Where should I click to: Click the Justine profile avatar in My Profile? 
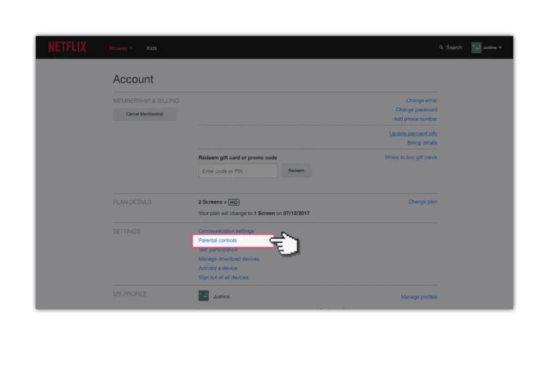[203, 296]
